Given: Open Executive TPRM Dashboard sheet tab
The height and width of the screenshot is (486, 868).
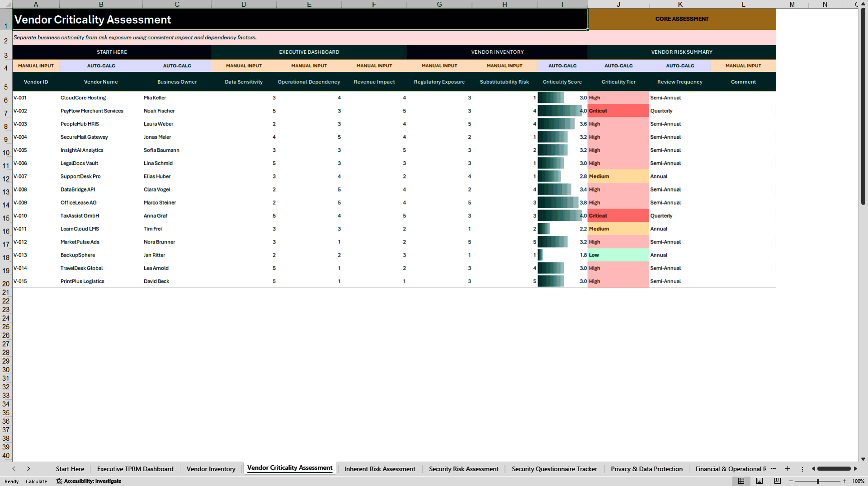Looking at the screenshot, I should (135, 469).
